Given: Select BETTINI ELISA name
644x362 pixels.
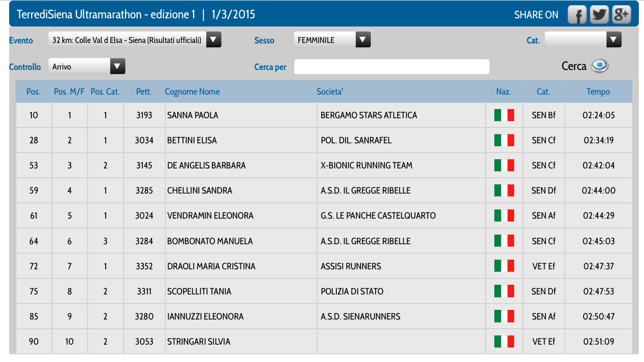Looking at the screenshot, I should 192,140.
